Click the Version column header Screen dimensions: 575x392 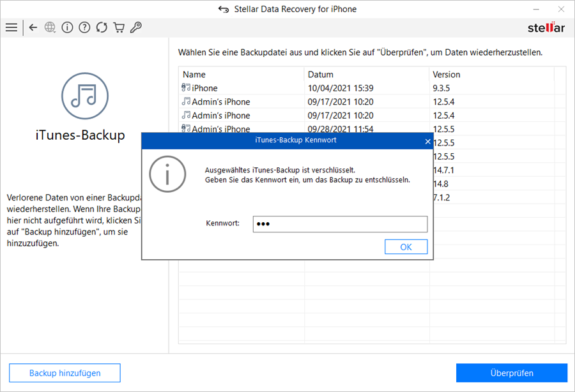coord(491,74)
